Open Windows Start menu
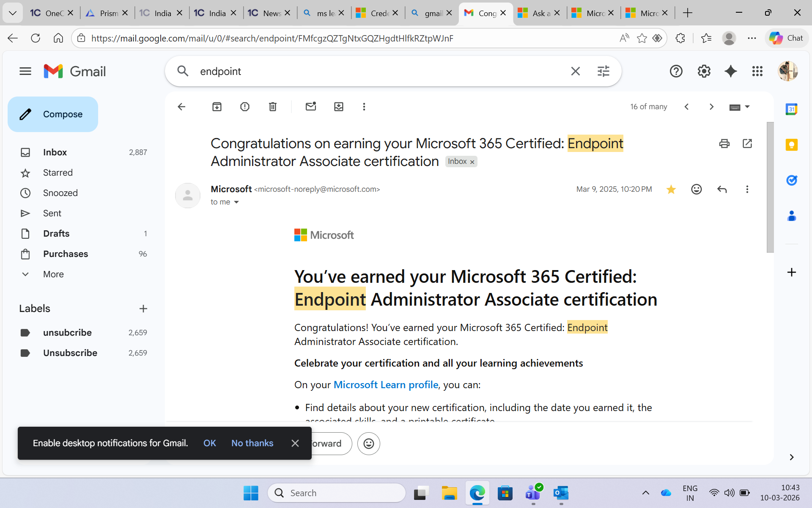Image resolution: width=812 pixels, height=508 pixels. (251, 493)
